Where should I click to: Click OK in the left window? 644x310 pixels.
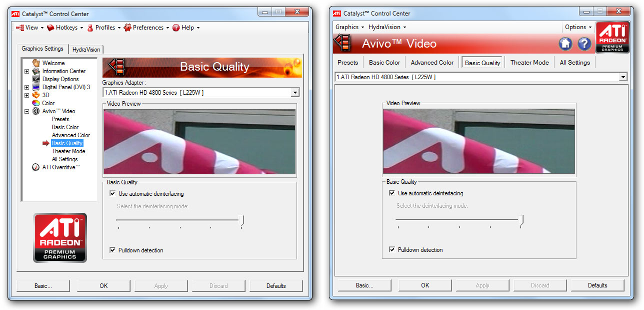[x=103, y=286]
